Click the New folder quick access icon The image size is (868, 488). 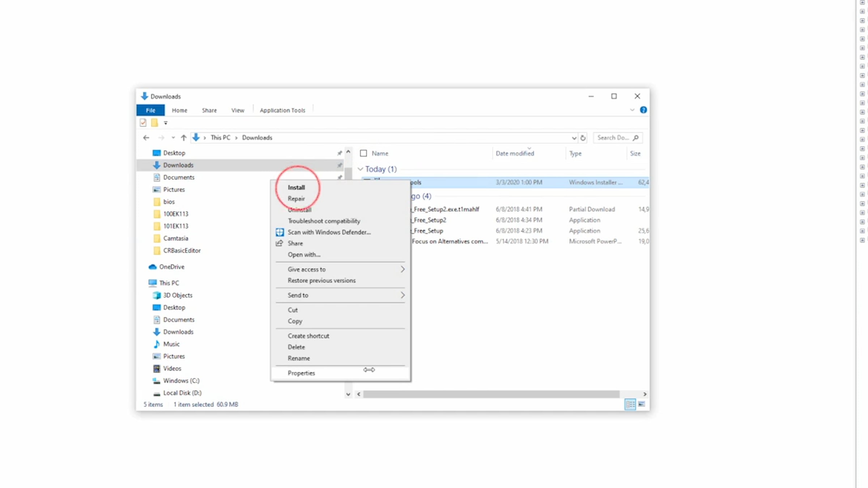(154, 123)
